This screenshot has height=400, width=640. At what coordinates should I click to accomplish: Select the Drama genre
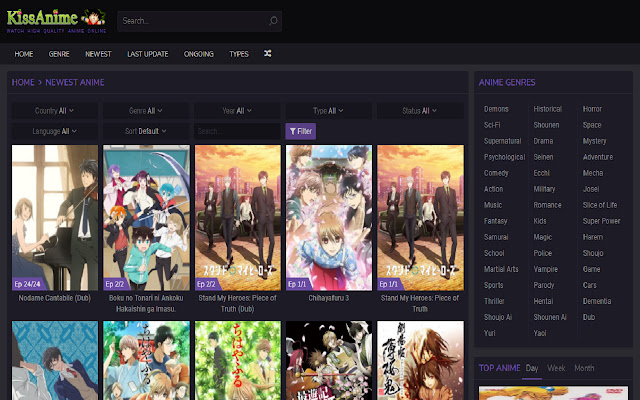click(x=543, y=141)
